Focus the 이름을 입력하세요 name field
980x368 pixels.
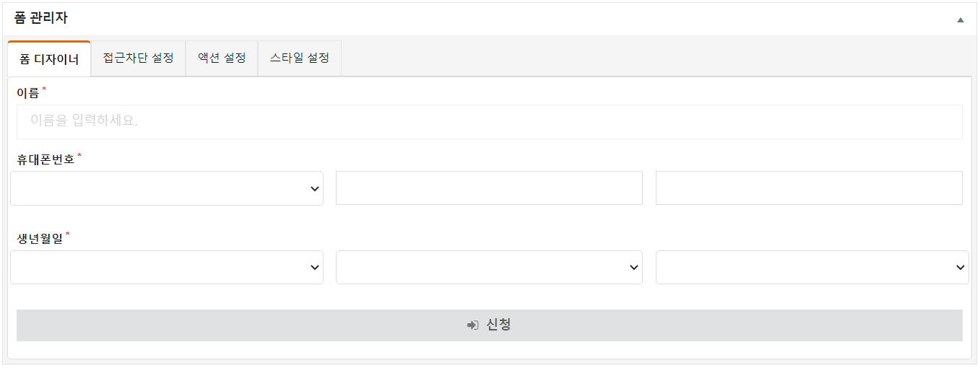click(490, 121)
